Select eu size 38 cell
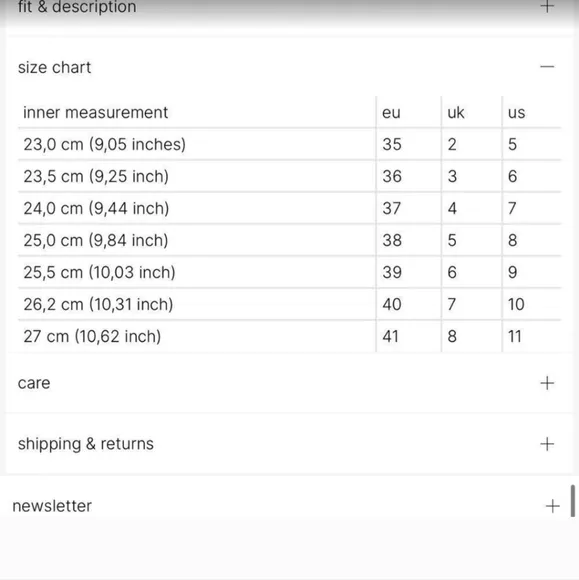The height and width of the screenshot is (580, 579). click(x=392, y=240)
